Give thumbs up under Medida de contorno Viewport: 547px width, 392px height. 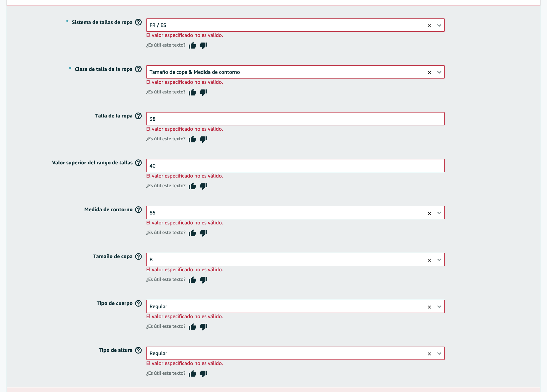[192, 233]
